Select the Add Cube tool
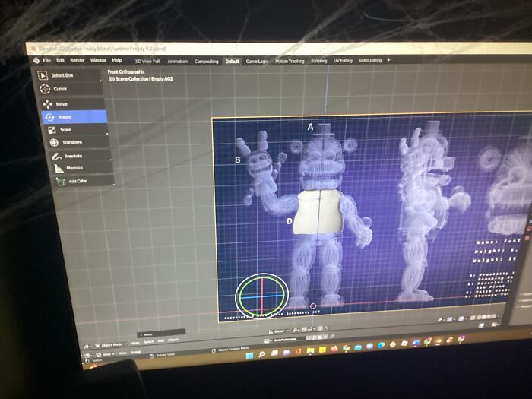Viewport: 532px width, 399px height. (84, 181)
